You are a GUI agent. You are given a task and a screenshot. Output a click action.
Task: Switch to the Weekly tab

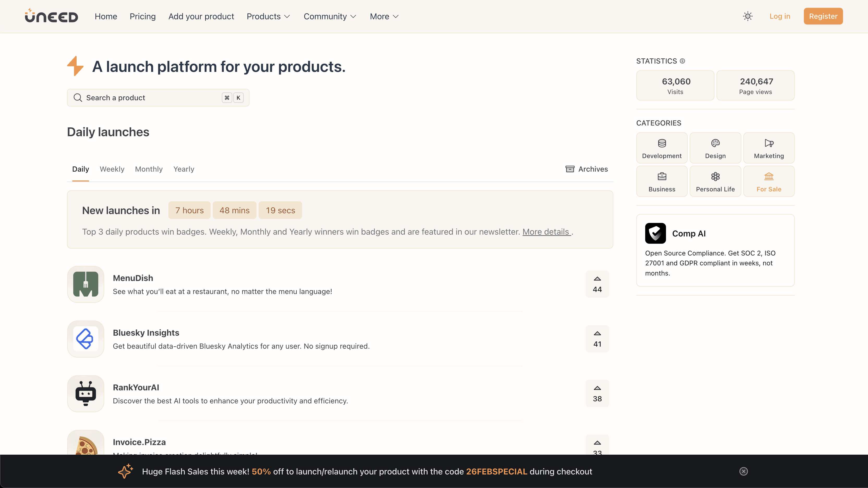click(x=112, y=169)
